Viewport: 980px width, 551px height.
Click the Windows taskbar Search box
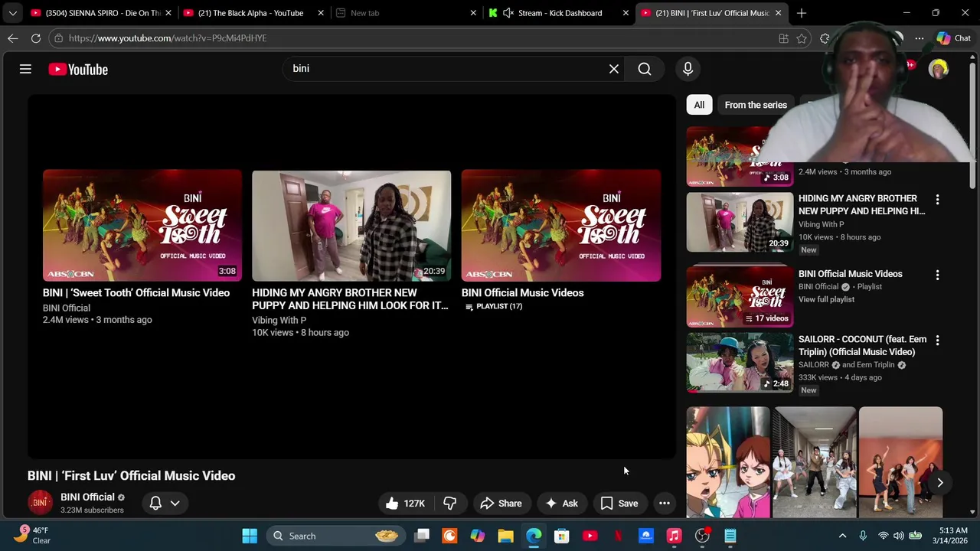tap(335, 536)
